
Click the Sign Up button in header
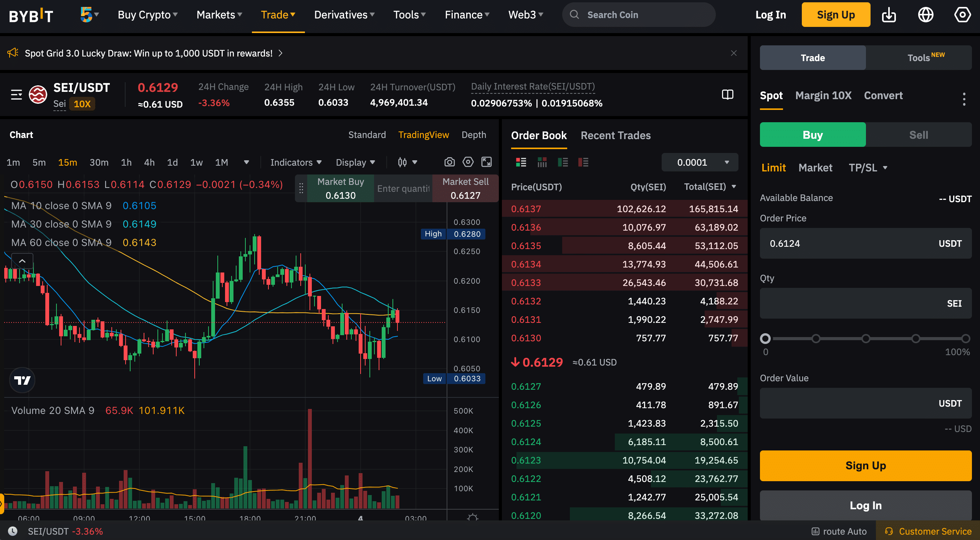[x=836, y=15]
